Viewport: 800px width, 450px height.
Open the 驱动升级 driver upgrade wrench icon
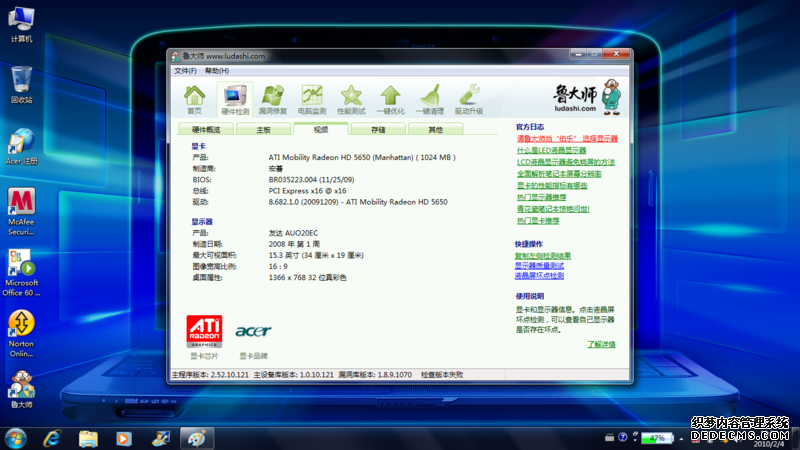point(469,99)
